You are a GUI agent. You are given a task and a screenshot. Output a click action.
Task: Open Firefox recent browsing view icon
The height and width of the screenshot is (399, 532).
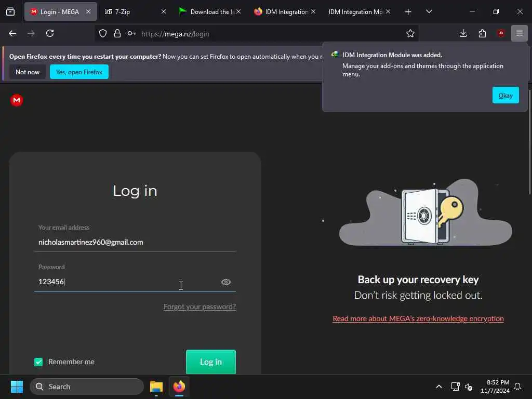pos(10,11)
